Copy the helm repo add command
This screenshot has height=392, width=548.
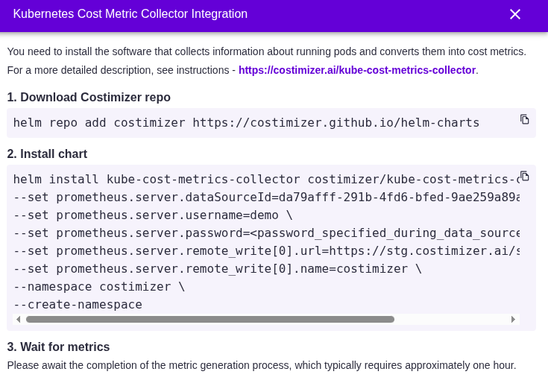pos(524,119)
